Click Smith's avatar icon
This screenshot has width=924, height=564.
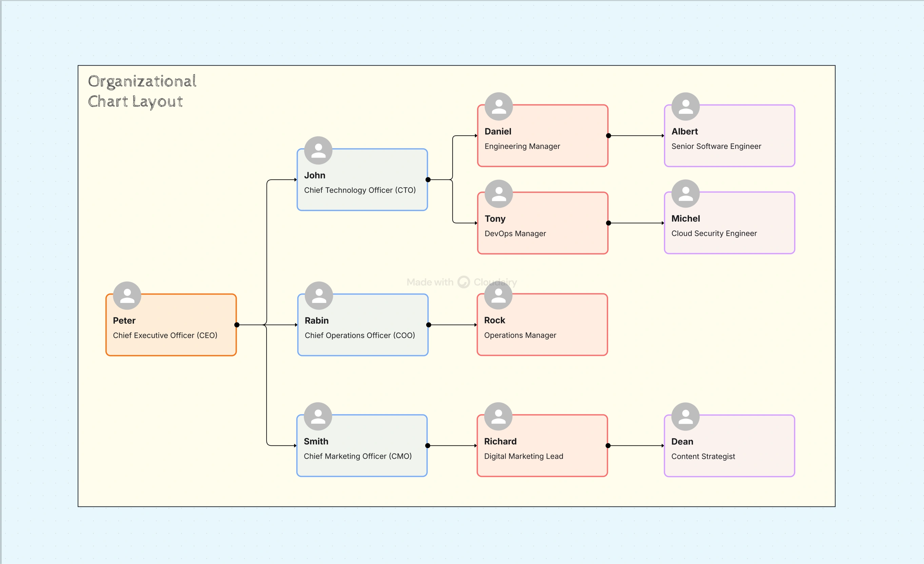318,417
